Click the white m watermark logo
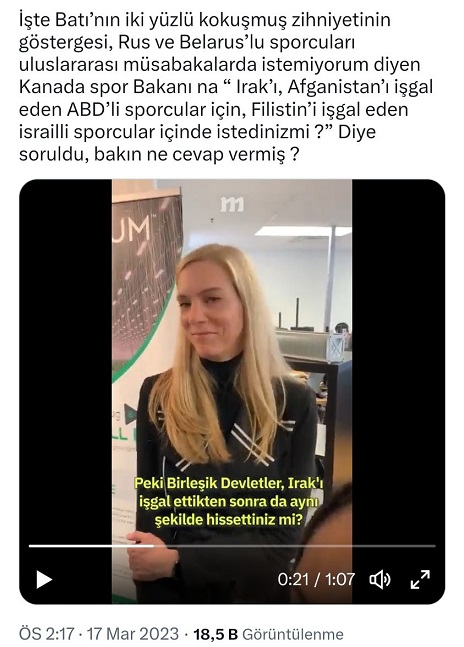This screenshot has height=647, width=464. tap(232, 204)
